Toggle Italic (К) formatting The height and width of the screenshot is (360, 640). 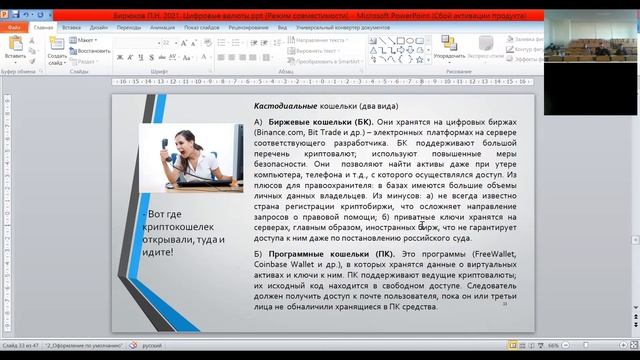[x=130, y=58]
